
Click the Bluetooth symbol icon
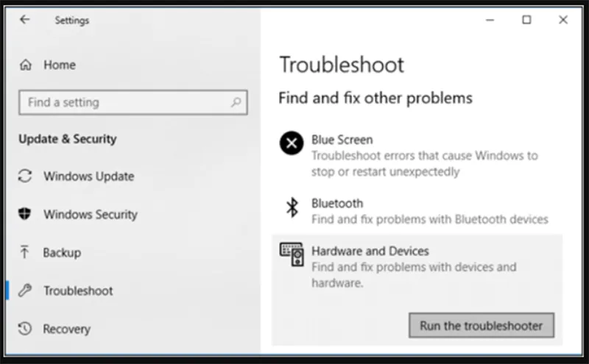point(292,207)
